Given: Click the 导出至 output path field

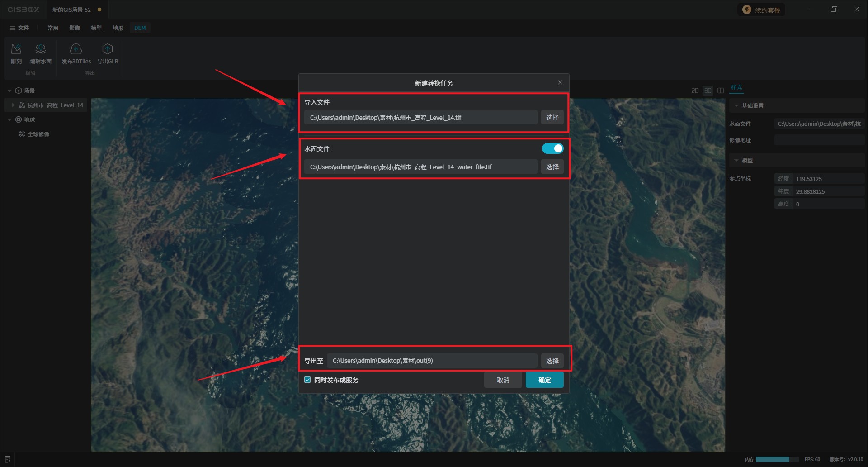Looking at the screenshot, I should click(432, 361).
